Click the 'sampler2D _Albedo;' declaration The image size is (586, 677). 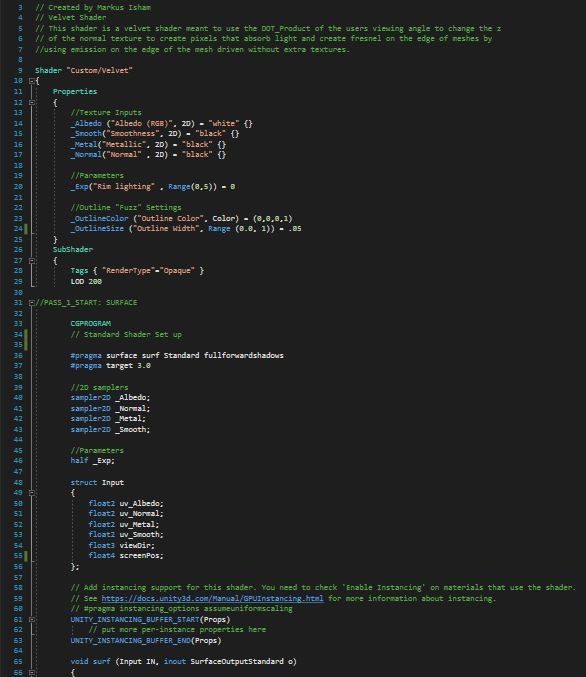tap(111, 398)
